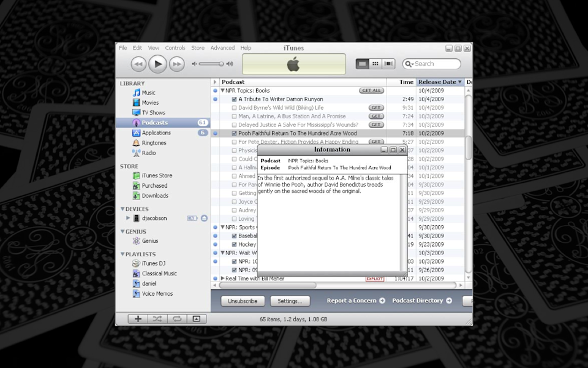Open the Edit menu
588x368 pixels.
(137, 48)
